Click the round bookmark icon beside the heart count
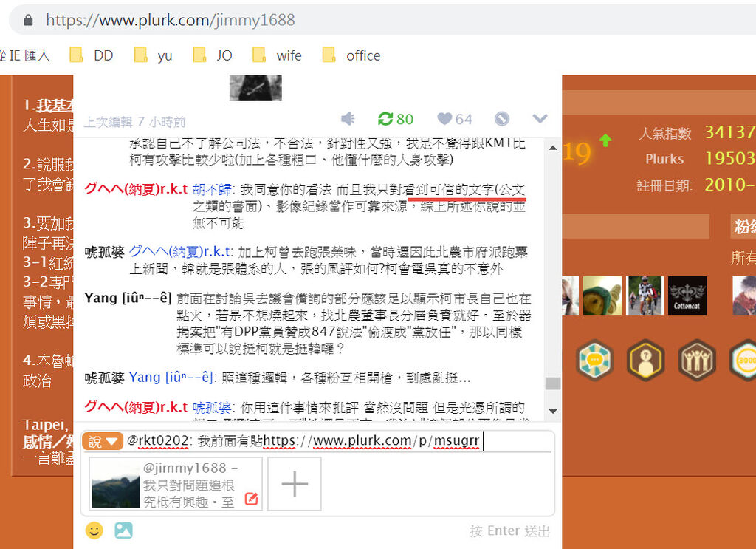The width and height of the screenshot is (756, 549). (x=502, y=119)
